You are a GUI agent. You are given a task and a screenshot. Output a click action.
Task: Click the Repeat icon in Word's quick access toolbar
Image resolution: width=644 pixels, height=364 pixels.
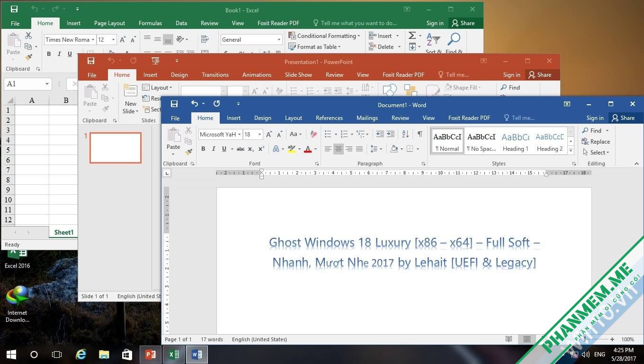click(x=216, y=104)
